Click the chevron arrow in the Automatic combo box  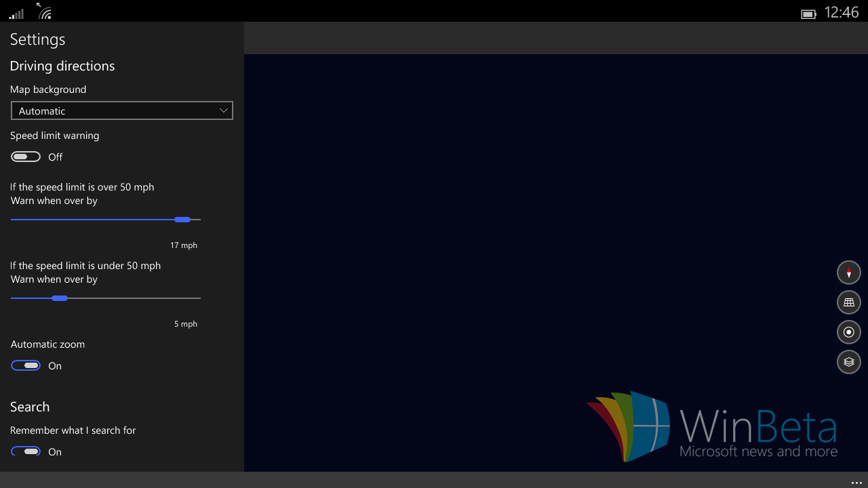point(224,110)
